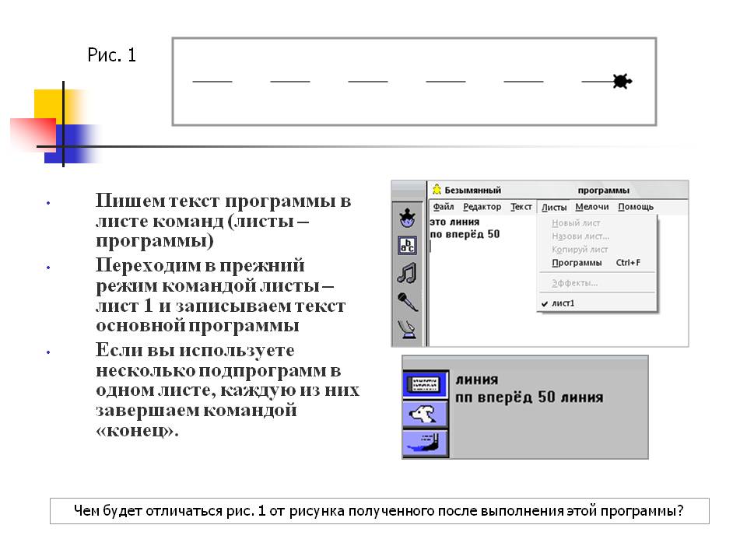
Task: Select the abc text tool icon
Action: [x=407, y=246]
